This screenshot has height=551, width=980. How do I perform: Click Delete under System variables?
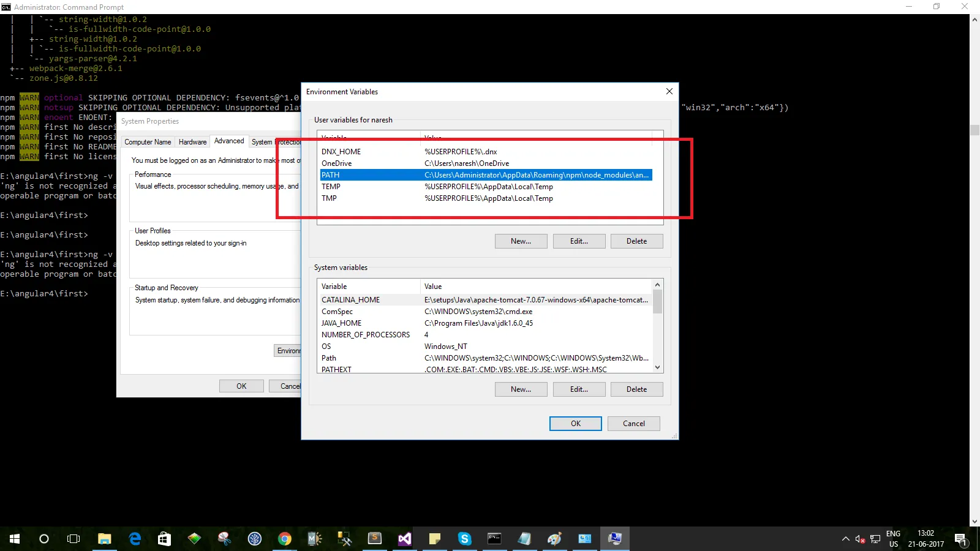tap(636, 389)
